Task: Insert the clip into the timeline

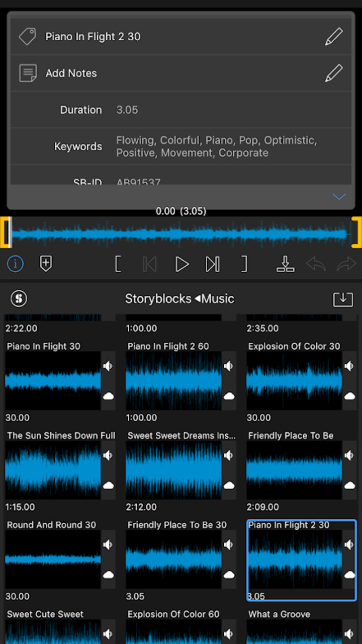Action: (x=285, y=264)
